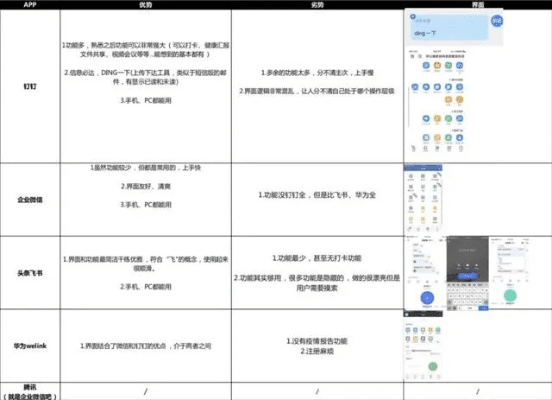Select text '1.没有疫情报告功能'
Image resolution: width=552 pixels, height=400 pixels.
317,341
